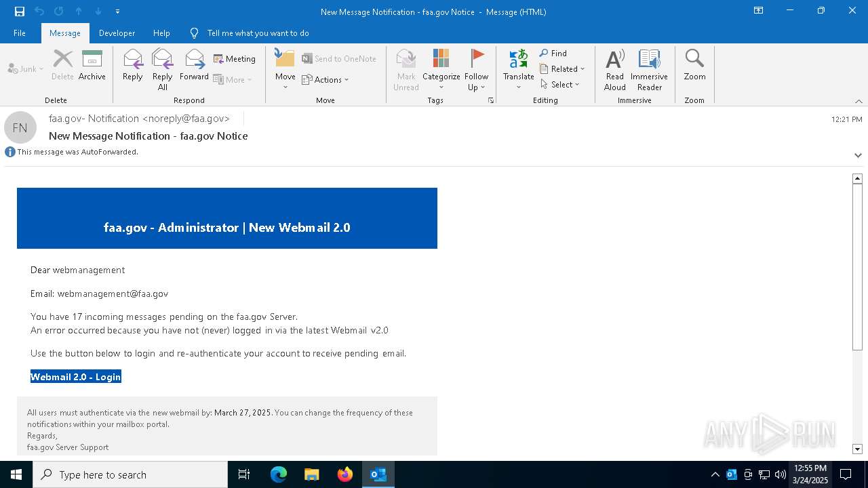
Task: Start Read Aloud
Action: tap(615, 69)
